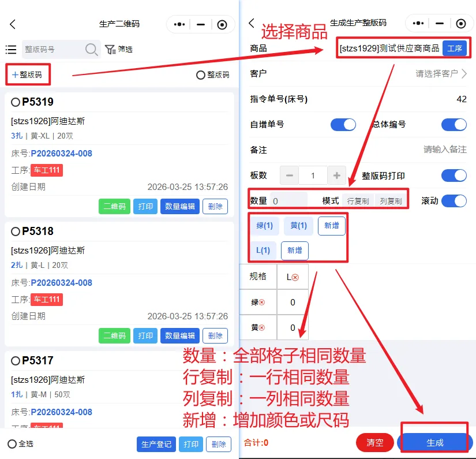Remove the 绿 color row icon

click(261, 303)
